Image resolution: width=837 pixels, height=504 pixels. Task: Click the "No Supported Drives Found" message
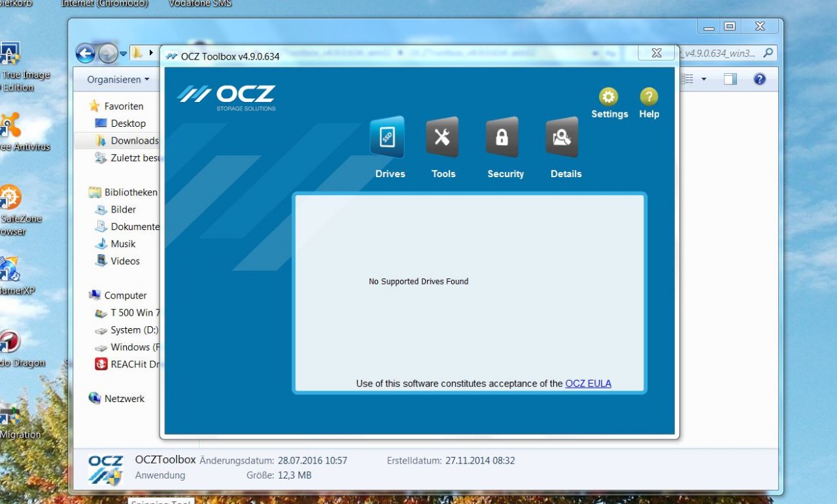click(x=418, y=282)
